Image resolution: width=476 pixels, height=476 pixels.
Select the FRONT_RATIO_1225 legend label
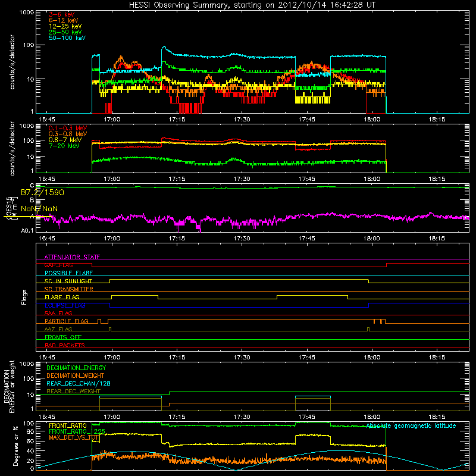pyautogui.click(x=77, y=431)
